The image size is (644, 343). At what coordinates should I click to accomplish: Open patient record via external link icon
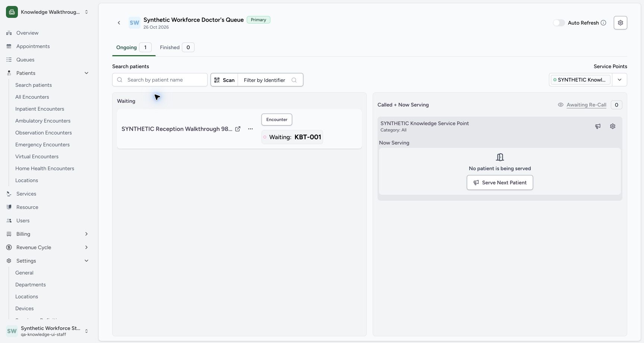tap(238, 129)
